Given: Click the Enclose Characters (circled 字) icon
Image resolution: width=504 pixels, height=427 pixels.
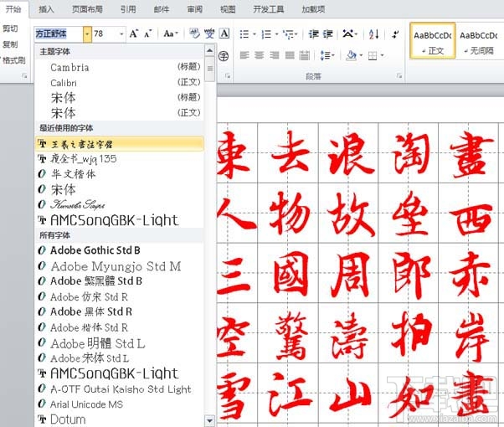Looking at the screenshot, I should coord(224,57).
